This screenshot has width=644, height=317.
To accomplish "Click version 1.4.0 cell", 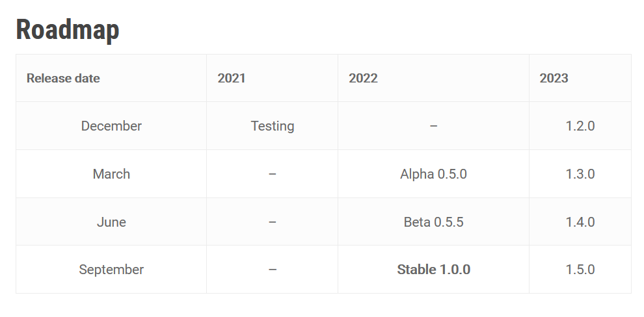I will 580,222.
